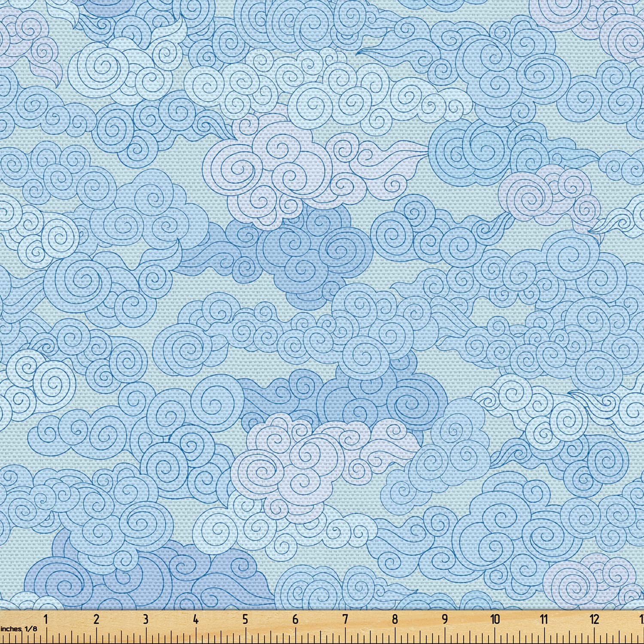Click the 6-inch number on the ruler

click(295, 619)
